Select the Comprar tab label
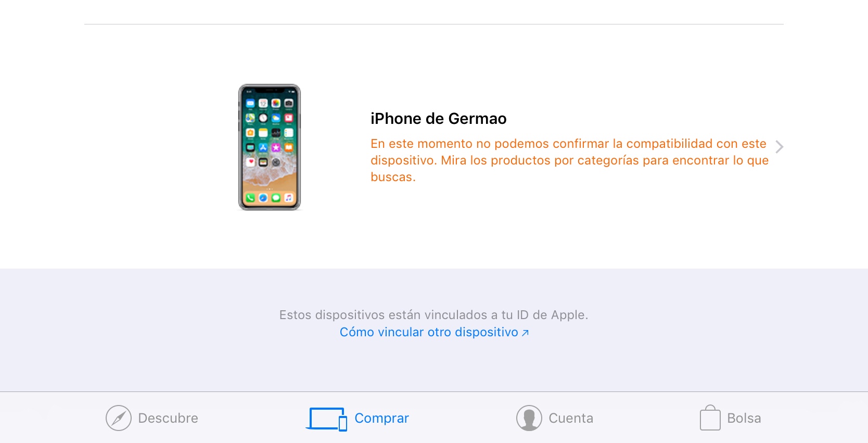Viewport: 868px width, 443px height. (382, 419)
